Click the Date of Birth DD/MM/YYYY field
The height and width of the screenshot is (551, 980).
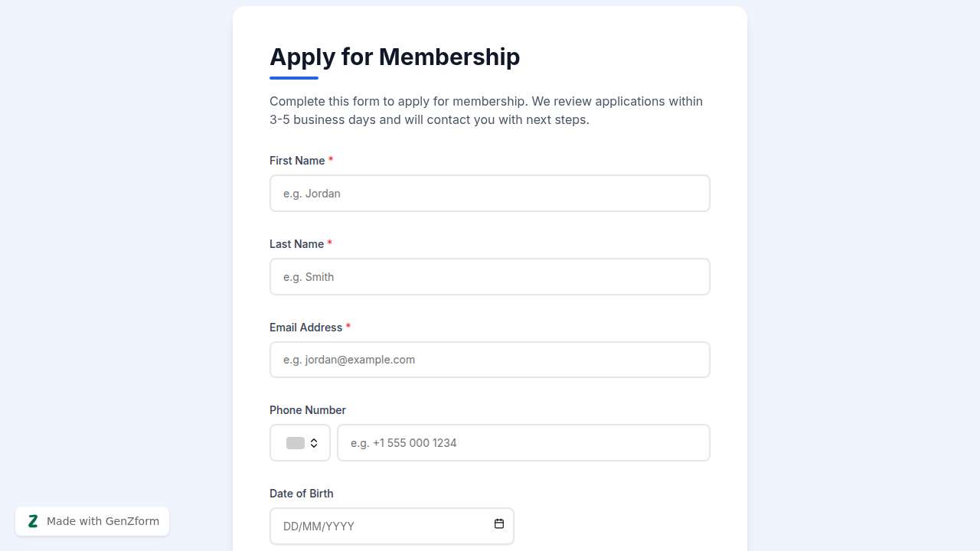[x=383, y=526]
